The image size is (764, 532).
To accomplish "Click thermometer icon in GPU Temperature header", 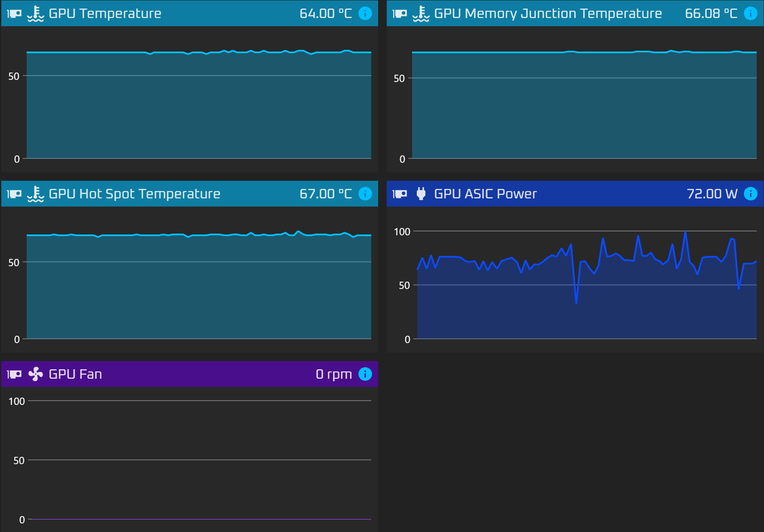I will click(36, 14).
